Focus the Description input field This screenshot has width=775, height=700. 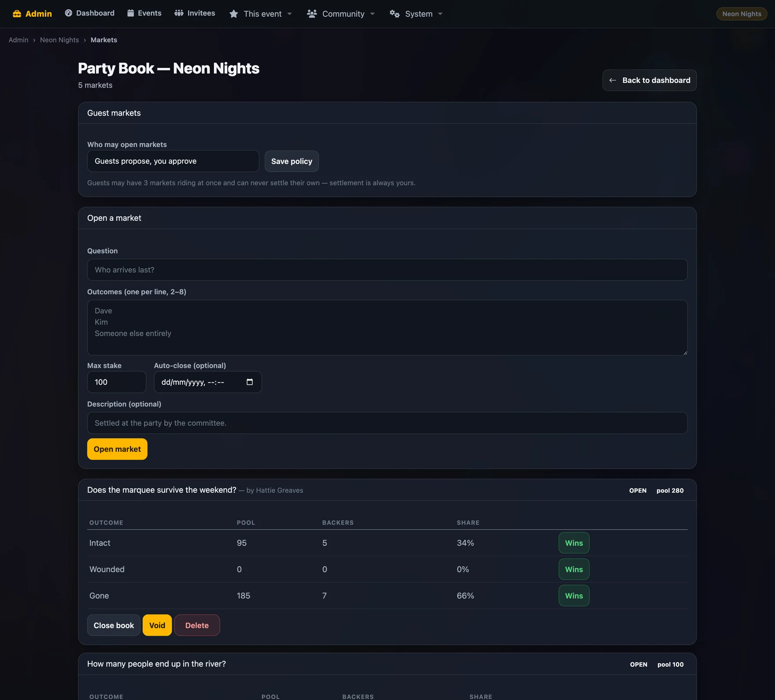tap(387, 423)
